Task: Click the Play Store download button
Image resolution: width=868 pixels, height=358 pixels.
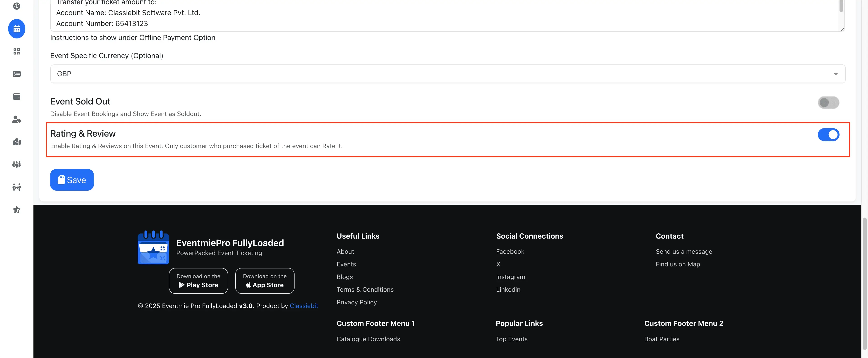Action: 198,281
